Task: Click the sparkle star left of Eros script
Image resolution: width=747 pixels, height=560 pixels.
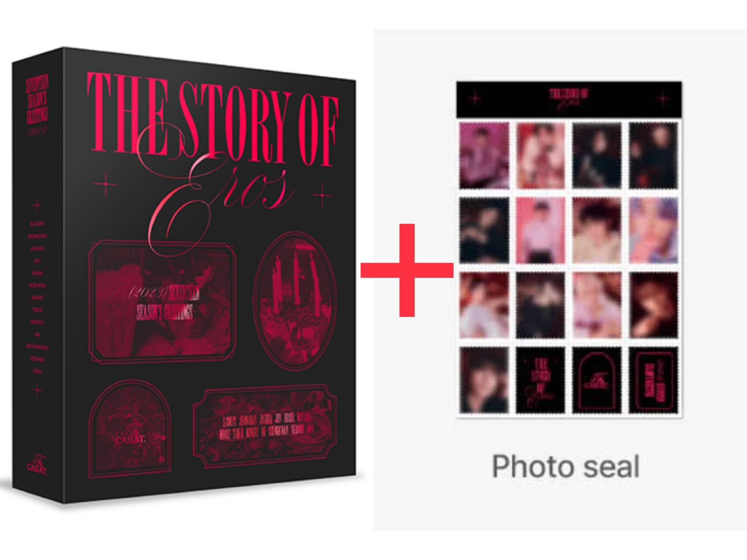Action: point(106,184)
